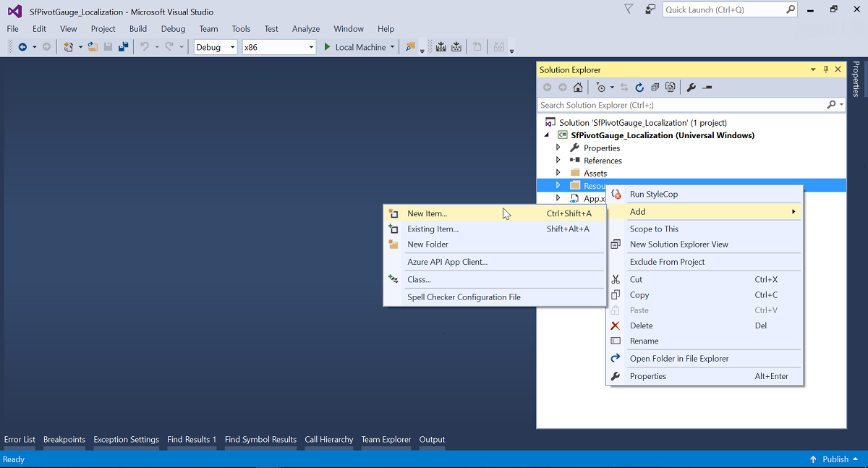Toggle the Preview Selected Items button

point(707,88)
